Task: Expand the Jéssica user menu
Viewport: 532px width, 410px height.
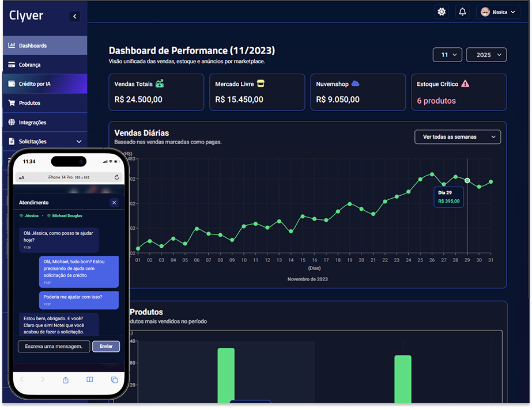Action: (499, 12)
